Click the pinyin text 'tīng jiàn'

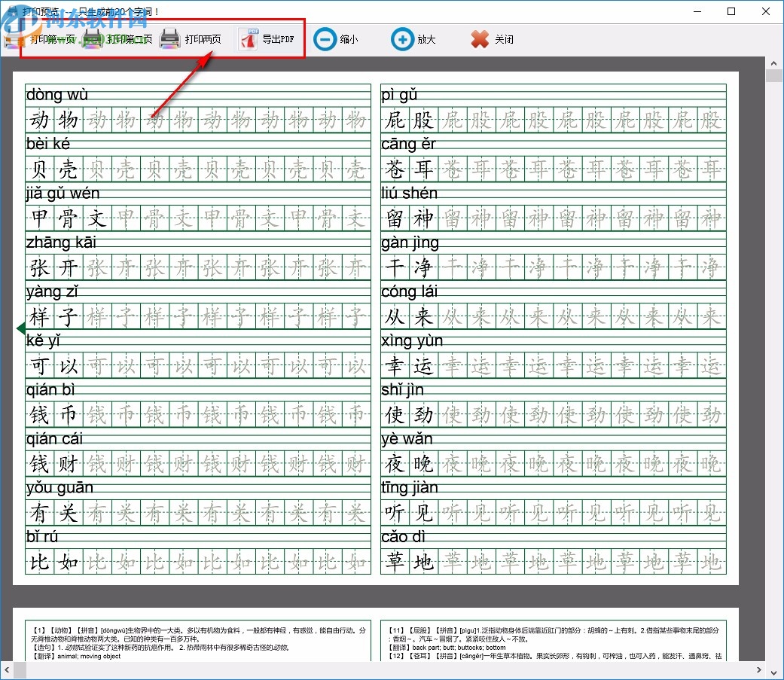coord(409,487)
